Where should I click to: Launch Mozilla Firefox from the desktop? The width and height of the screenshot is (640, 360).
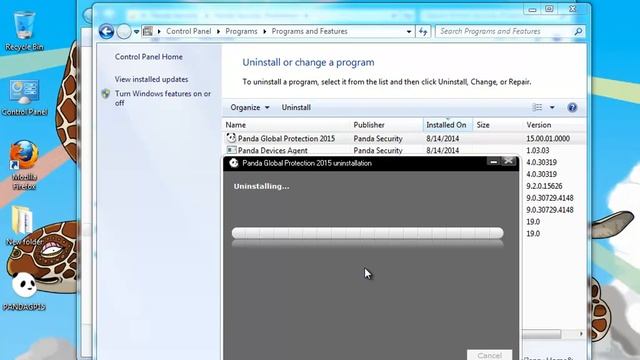point(24,165)
